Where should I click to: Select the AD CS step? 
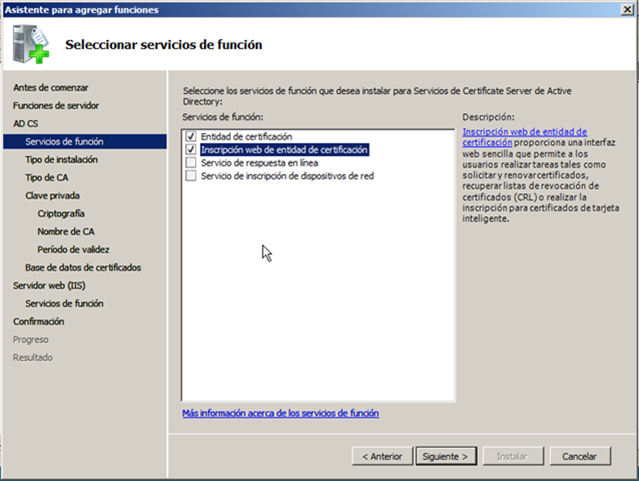click(x=25, y=124)
